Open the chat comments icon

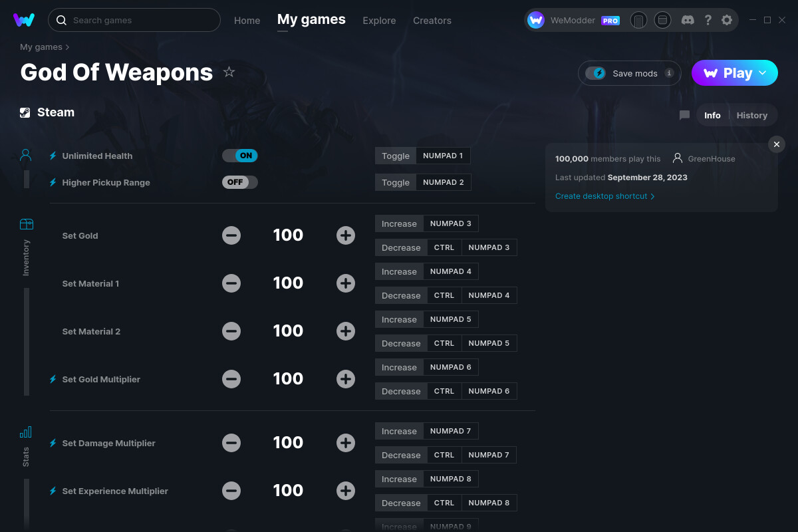684,115
